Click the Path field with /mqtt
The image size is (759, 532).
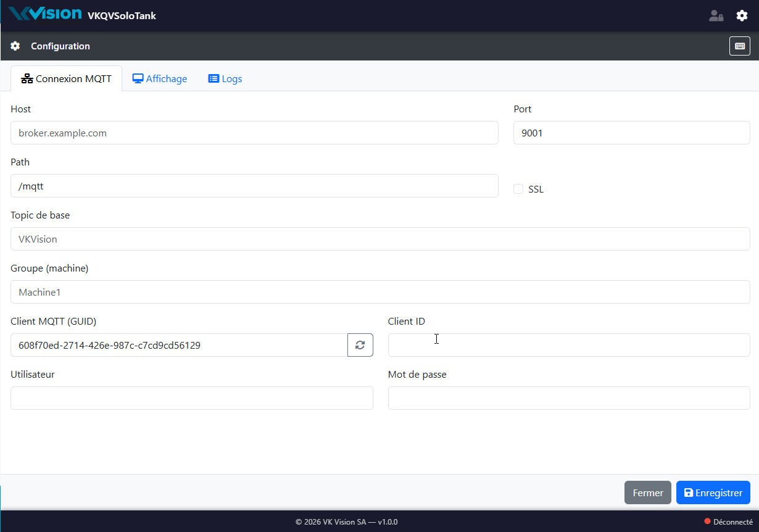click(254, 186)
